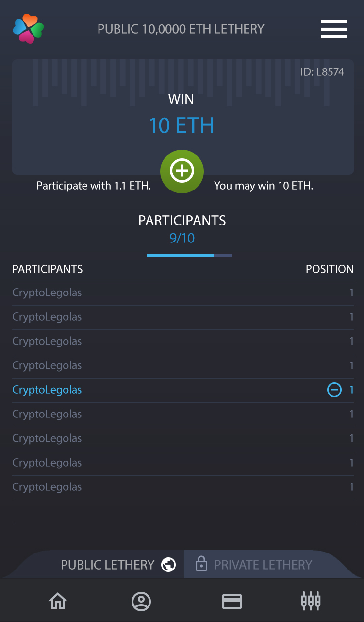Select the first CryptoLegolas participant row

pyautogui.click(x=47, y=293)
